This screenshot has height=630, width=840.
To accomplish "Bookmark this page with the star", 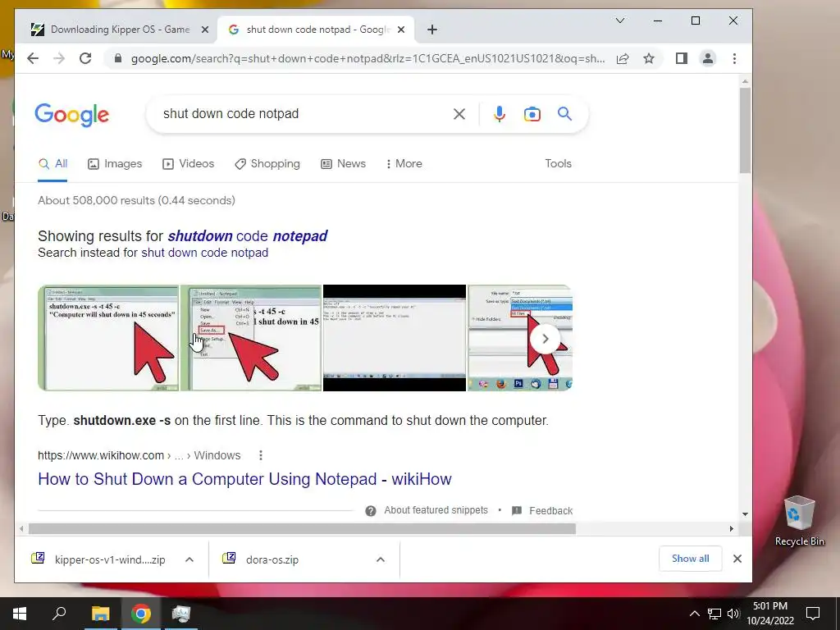I will 649,58.
